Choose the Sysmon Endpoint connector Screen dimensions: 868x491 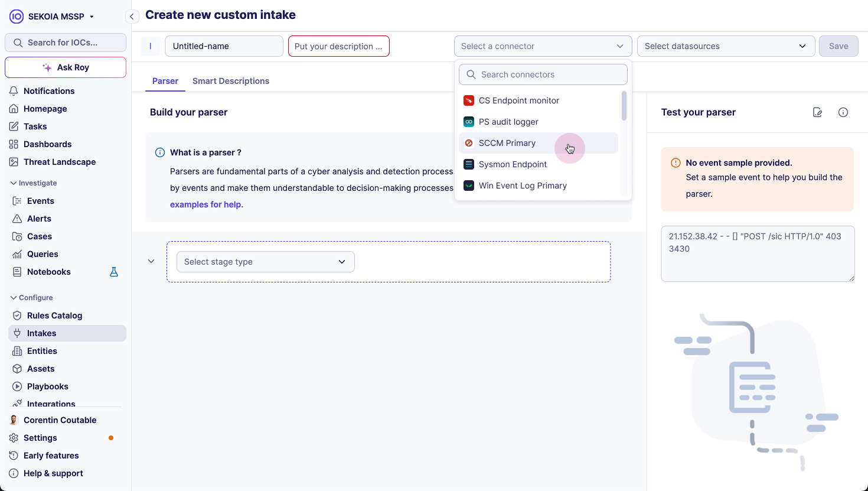pyautogui.click(x=513, y=164)
